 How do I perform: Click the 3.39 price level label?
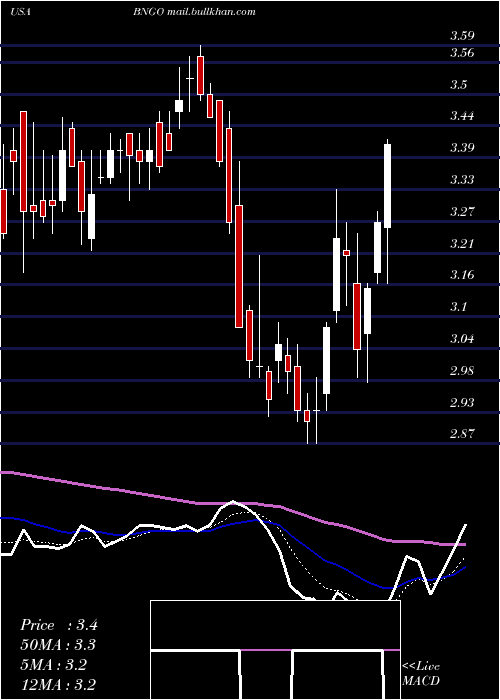(462, 148)
